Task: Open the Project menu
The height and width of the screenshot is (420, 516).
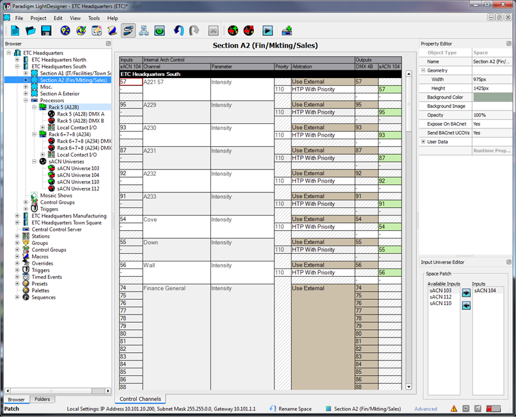Action: pyautogui.click(x=38, y=18)
